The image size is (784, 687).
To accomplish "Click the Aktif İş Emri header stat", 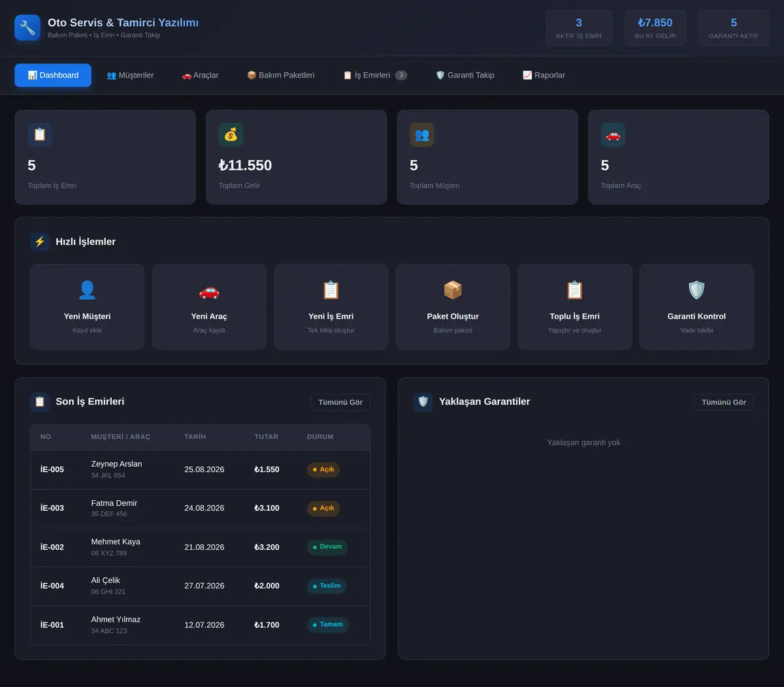I will coord(579,28).
